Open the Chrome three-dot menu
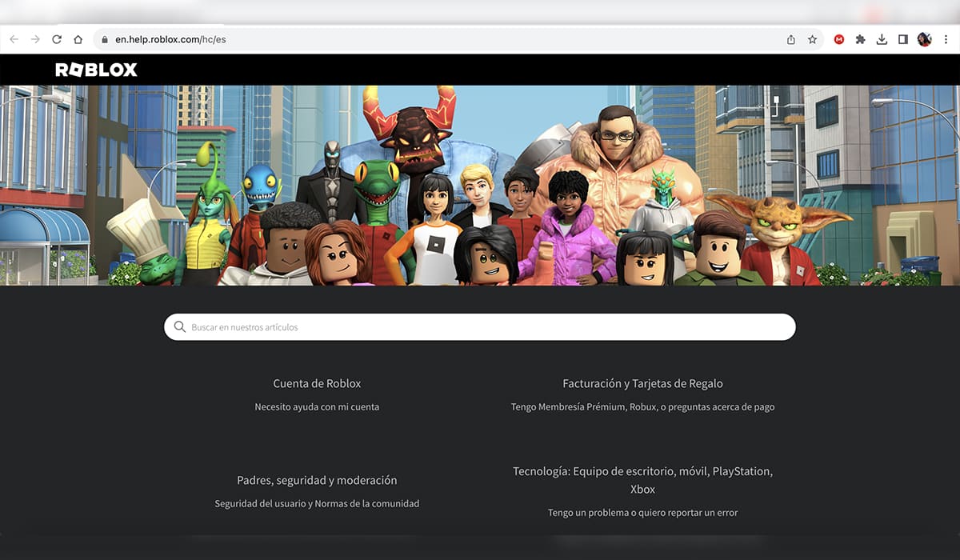This screenshot has width=960, height=560. [945, 39]
